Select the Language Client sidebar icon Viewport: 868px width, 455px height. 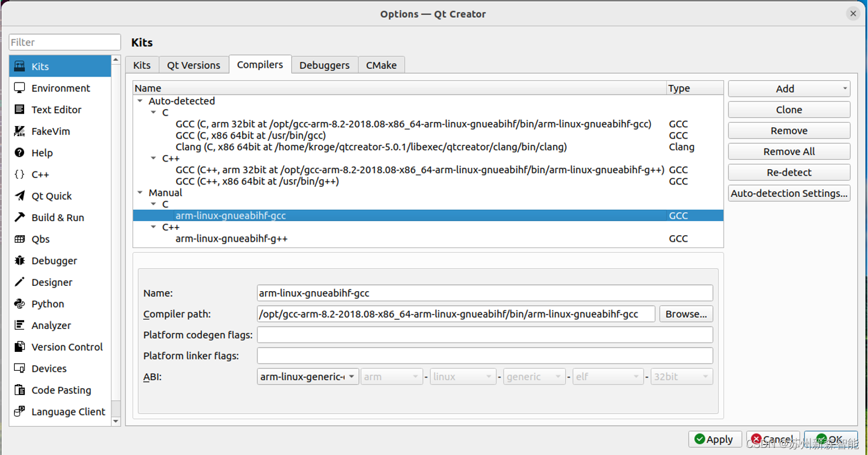pos(19,411)
